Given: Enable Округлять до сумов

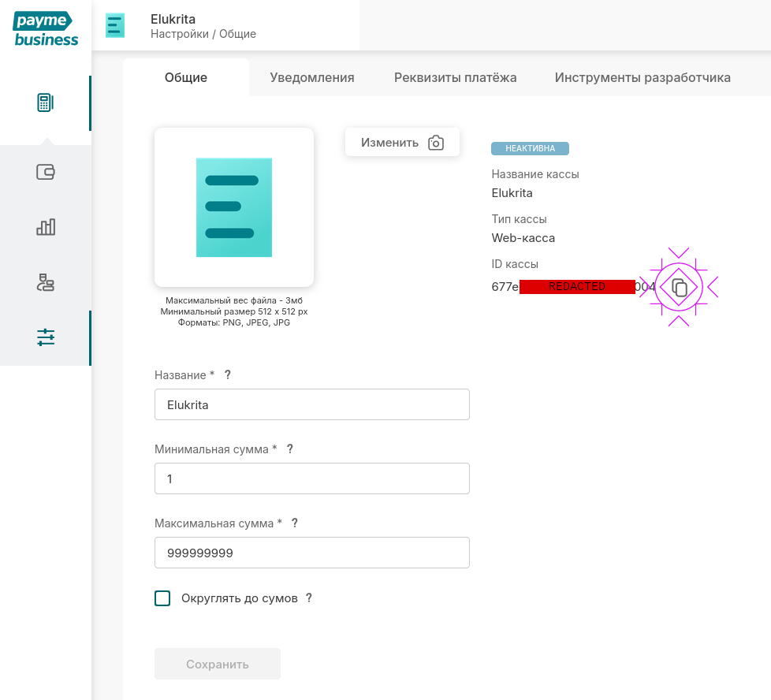Looking at the screenshot, I should (162, 598).
